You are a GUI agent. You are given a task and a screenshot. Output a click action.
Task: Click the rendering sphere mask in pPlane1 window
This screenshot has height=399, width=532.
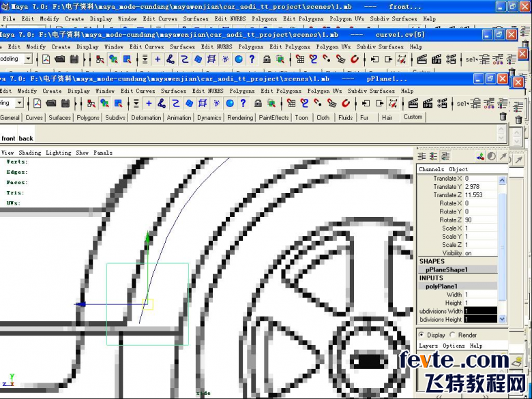230,103
